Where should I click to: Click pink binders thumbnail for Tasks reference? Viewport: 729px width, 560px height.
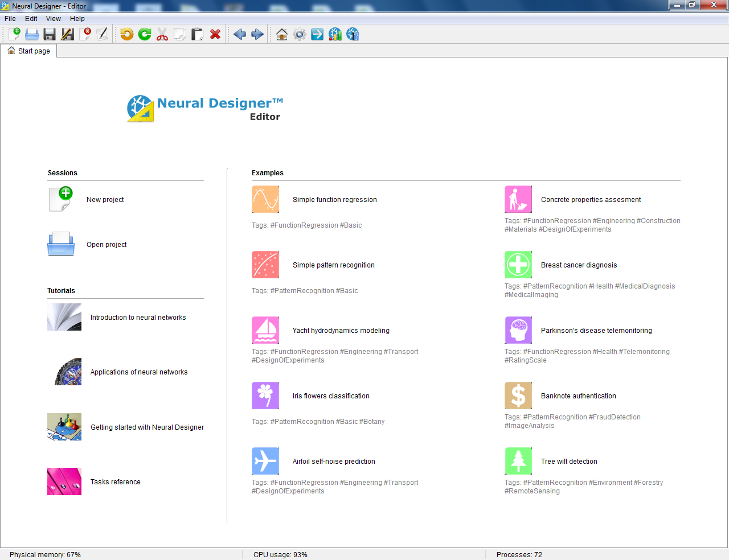pos(64,481)
